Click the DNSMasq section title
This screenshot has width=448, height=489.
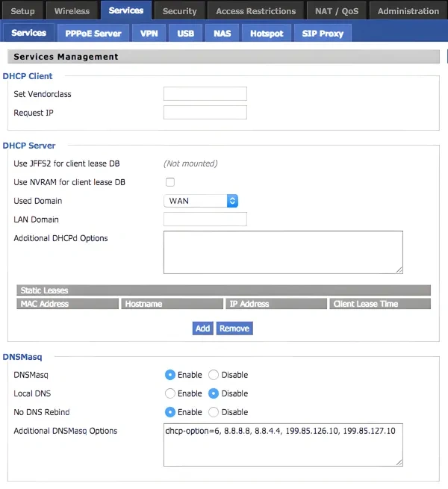point(22,357)
